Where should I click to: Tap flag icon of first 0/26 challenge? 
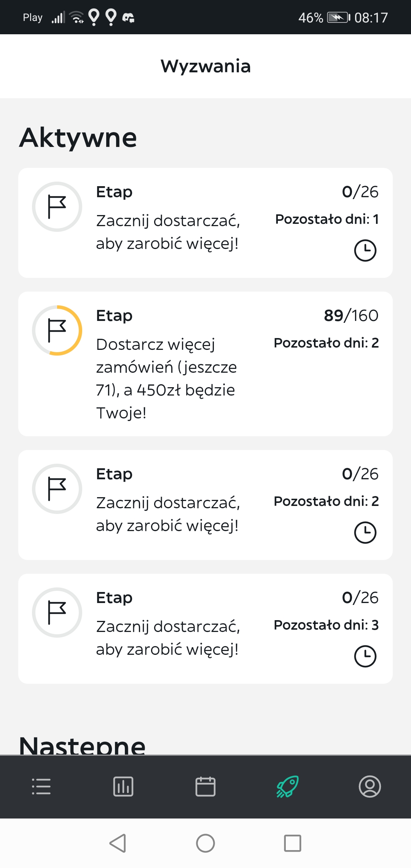point(57,207)
